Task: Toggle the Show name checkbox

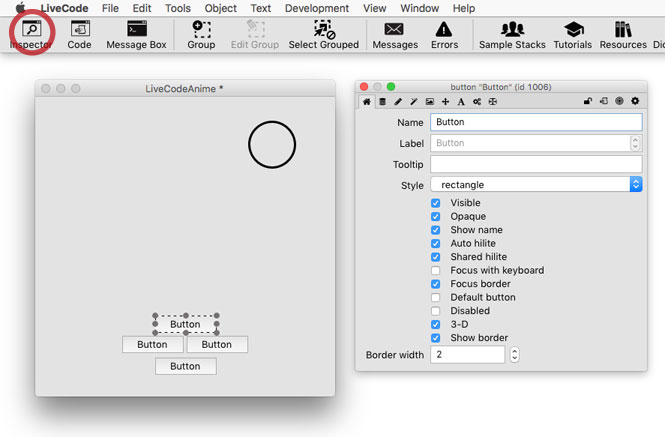Action: point(436,230)
